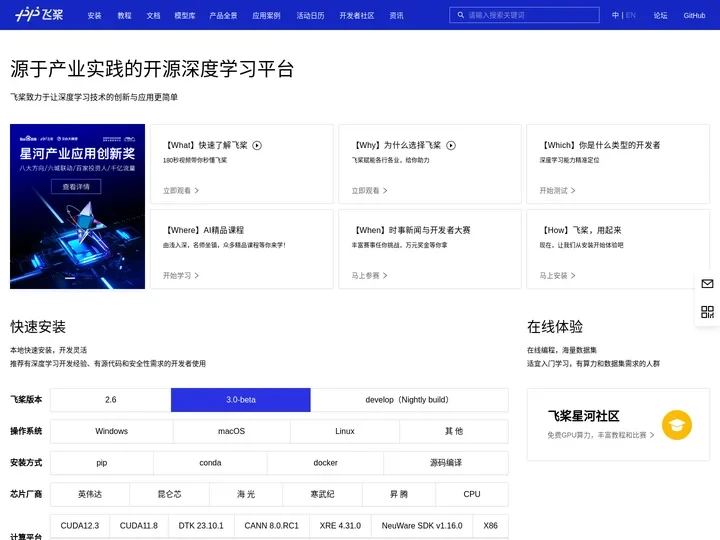
Task: Open the 【How】飞桨，用起来 title
Action: [580, 230]
